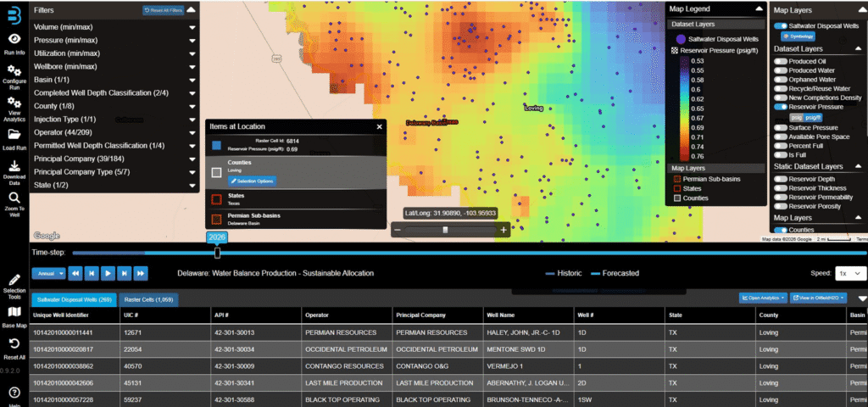The image size is (868, 407).
Task: Select the Saltwater Disposal Wells tab
Action: tap(71, 299)
